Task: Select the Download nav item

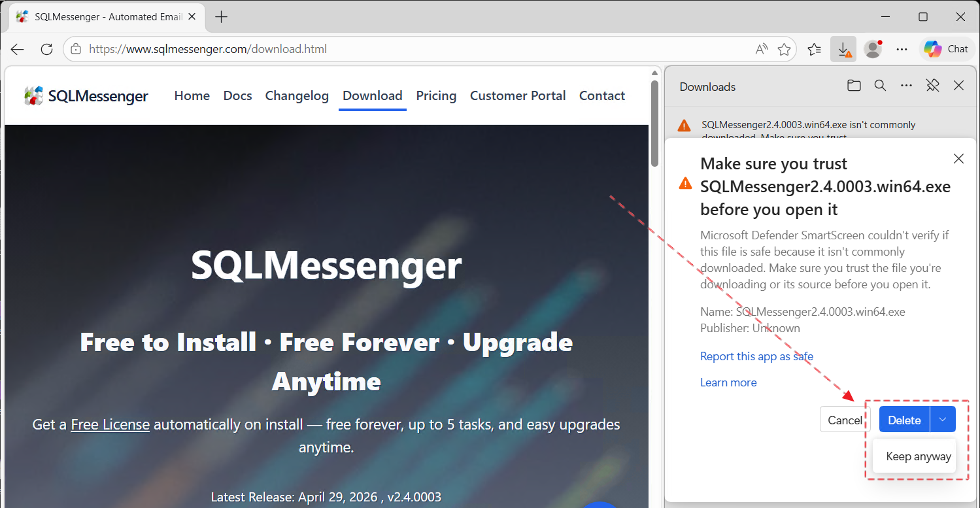Action: pos(373,95)
